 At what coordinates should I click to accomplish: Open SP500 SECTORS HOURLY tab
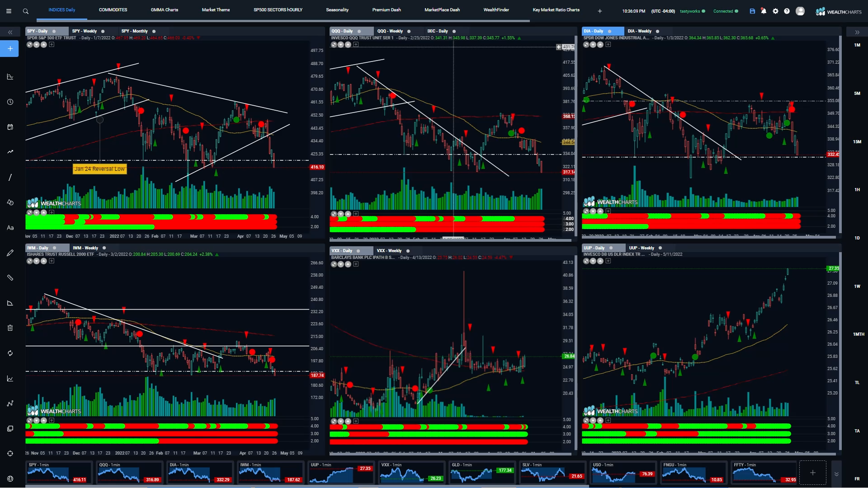pyautogui.click(x=278, y=10)
